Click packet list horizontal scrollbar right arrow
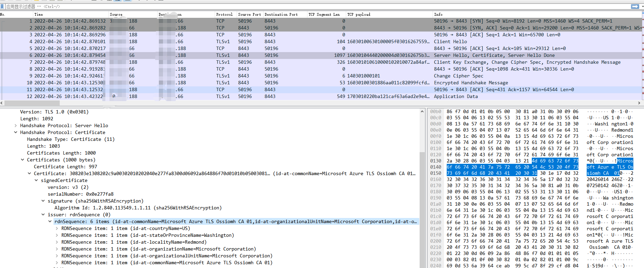This screenshot has width=644, height=268. pos(639,103)
